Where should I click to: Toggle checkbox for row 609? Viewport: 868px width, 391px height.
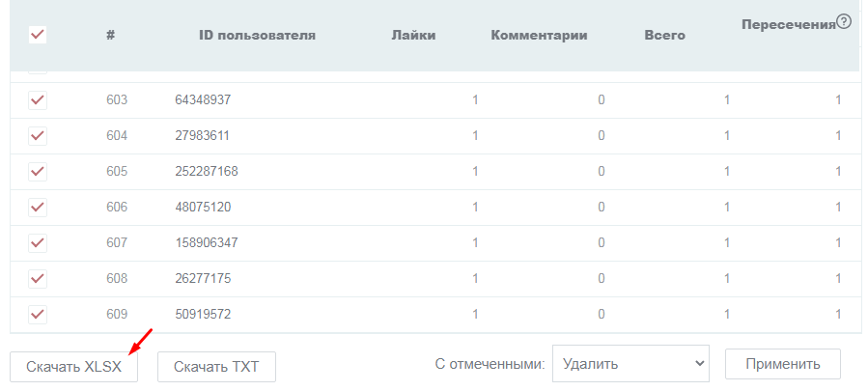pos(38,314)
